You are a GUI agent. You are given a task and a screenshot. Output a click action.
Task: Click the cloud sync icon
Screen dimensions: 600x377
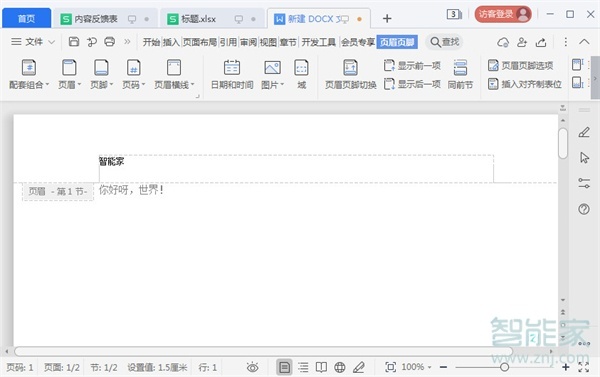pyautogui.click(x=503, y=42)
